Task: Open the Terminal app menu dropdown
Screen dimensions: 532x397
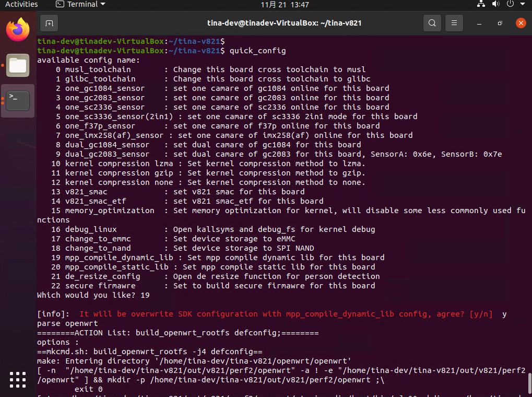Action: pyautogui.click(x=80, y=4)
